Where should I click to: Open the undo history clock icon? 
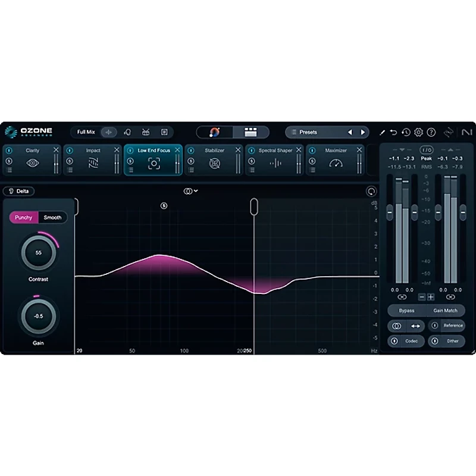[x=406, y=132]
